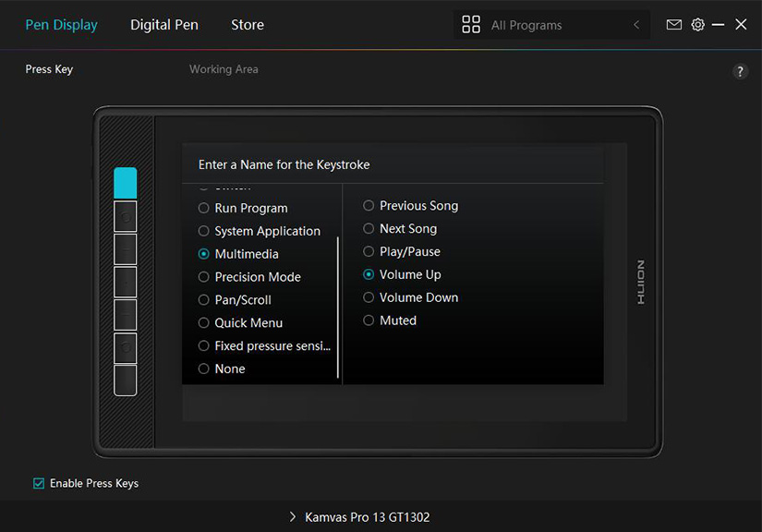Open the settings gear icon
The height and width of the screenshot is (532, 762).
click(x=698, y=25)
